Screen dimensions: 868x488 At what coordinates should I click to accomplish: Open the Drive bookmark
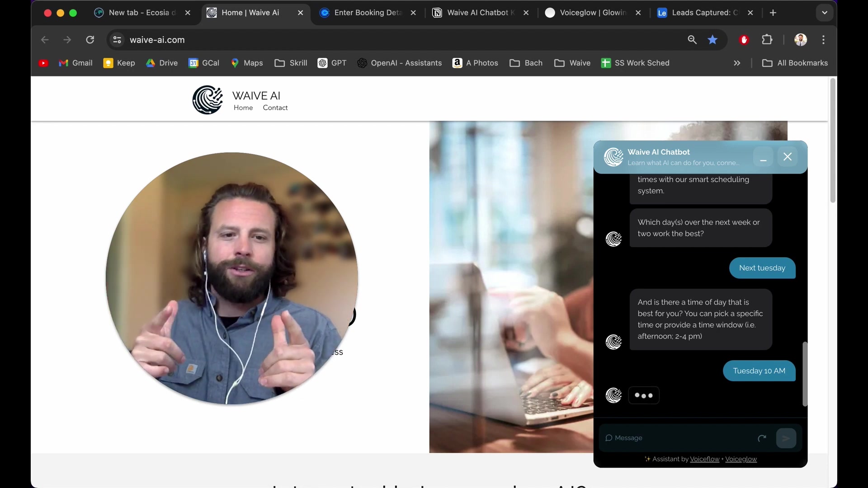click(x=162, y=63)
